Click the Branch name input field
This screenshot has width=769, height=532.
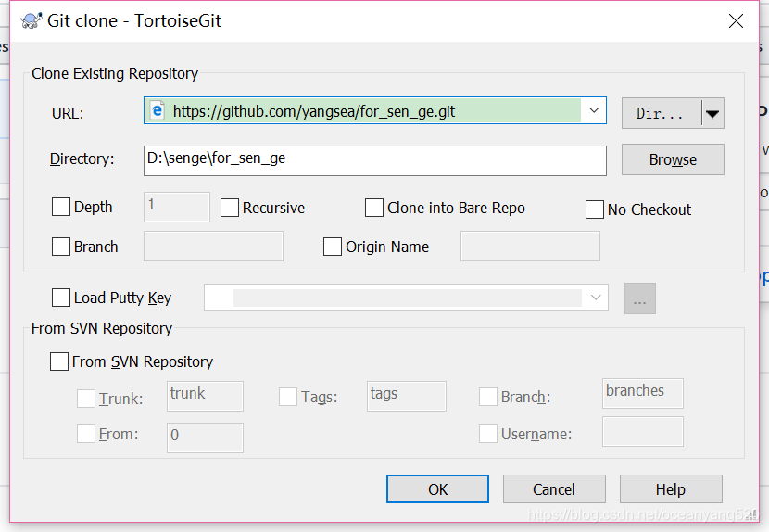[x=213, y=247]
